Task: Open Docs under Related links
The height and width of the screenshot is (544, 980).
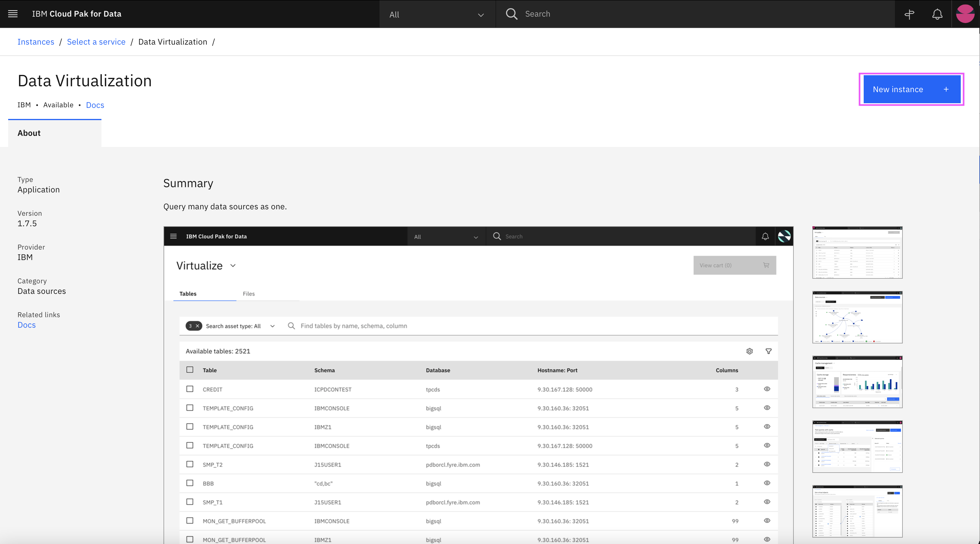Action: pyautogui.click(x=27, y=325)
